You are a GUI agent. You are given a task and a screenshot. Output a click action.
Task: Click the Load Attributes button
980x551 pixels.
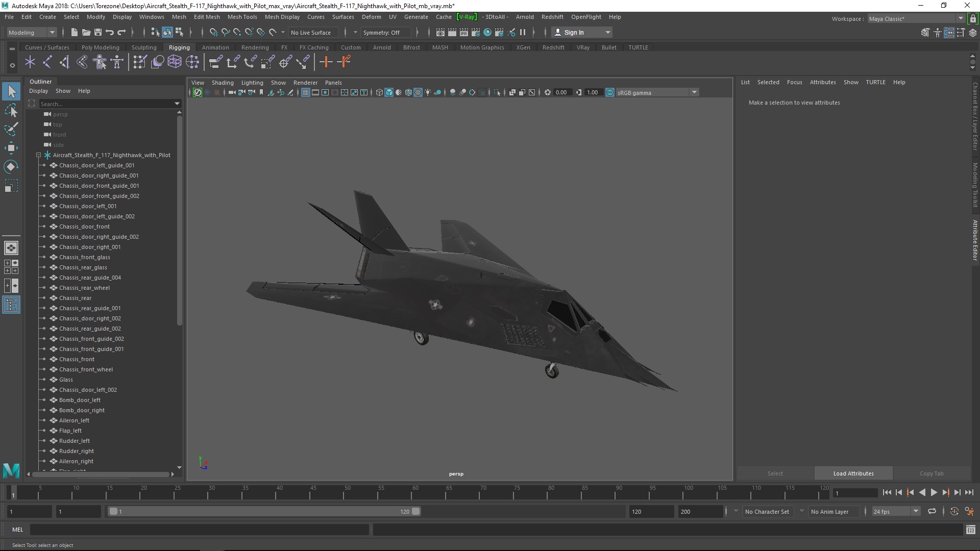[x=853, y=473]
